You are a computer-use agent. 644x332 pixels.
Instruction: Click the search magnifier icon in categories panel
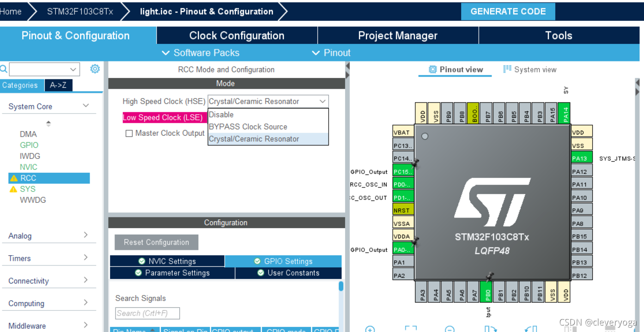point(3,69)
